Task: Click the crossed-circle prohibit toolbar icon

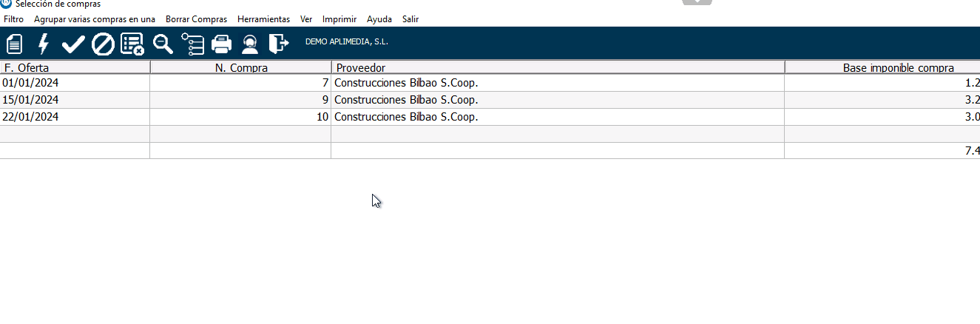Action: point(102,44)
